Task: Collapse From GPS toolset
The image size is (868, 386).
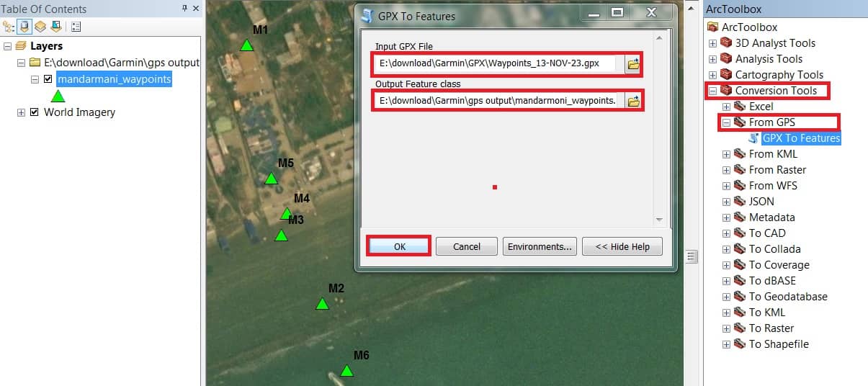Action: [x=726, y=122]
